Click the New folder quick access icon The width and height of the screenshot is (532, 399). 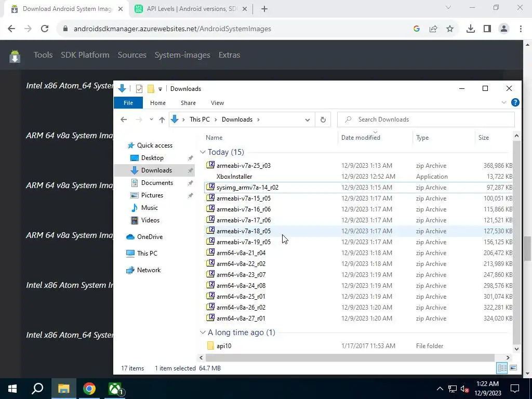(x=151, y=89)
